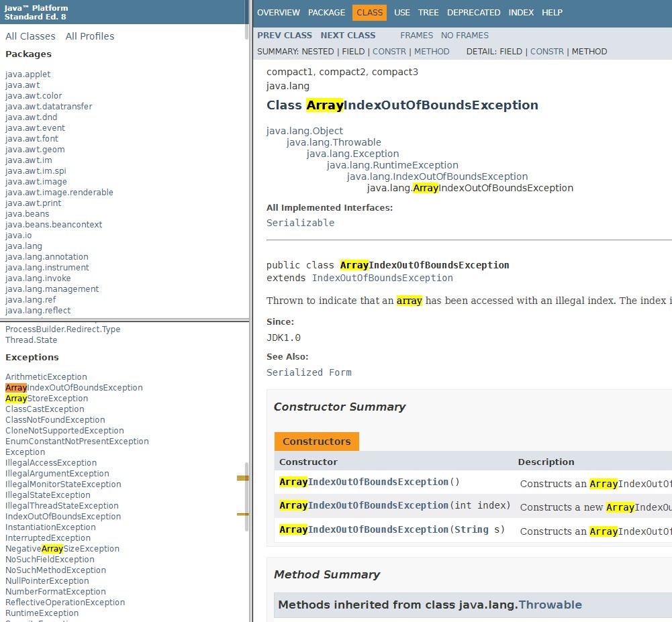Open IndexOutOfBoundsException in class list

pos(63,516)
